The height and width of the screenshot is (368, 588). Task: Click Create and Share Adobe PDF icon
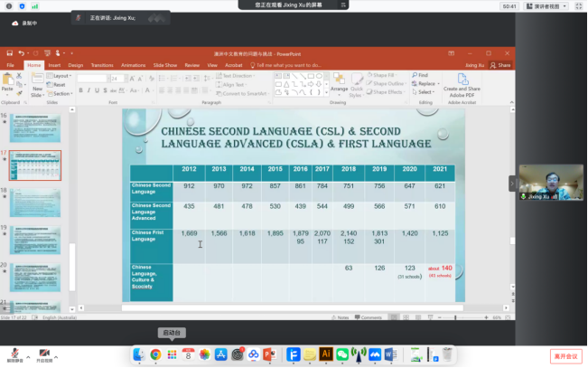tap(462, 84)
